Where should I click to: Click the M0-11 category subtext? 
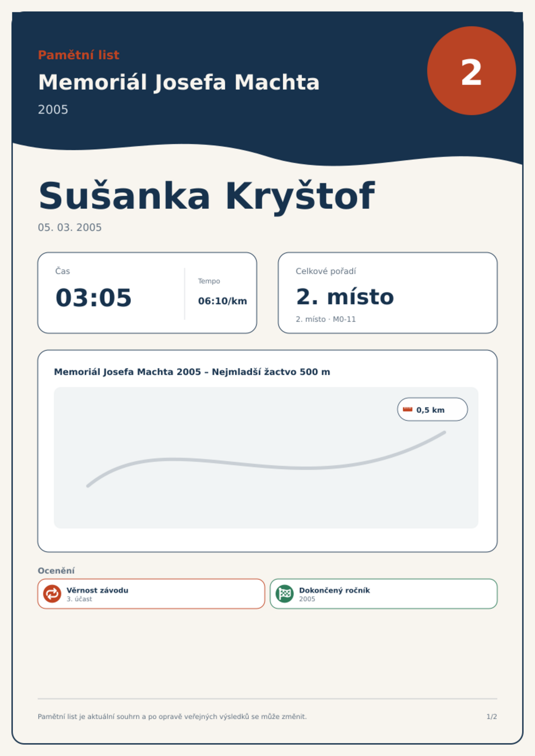[x=344, y=319]
